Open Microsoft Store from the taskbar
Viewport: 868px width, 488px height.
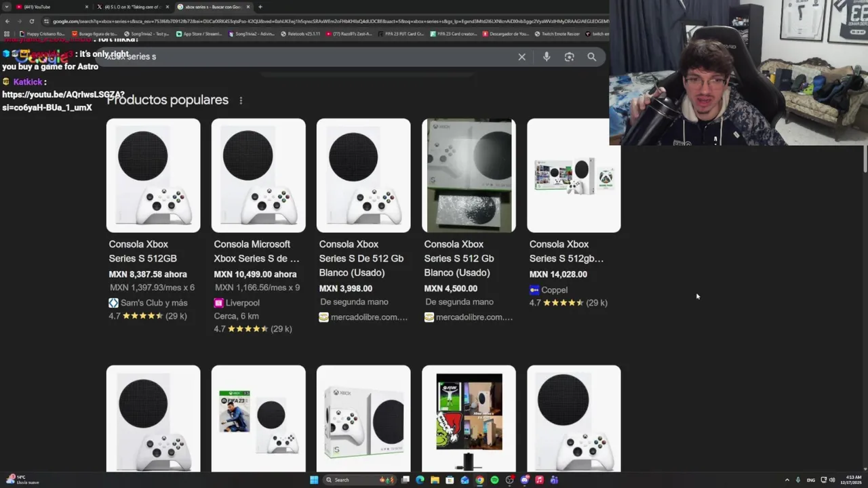(450, 480)
